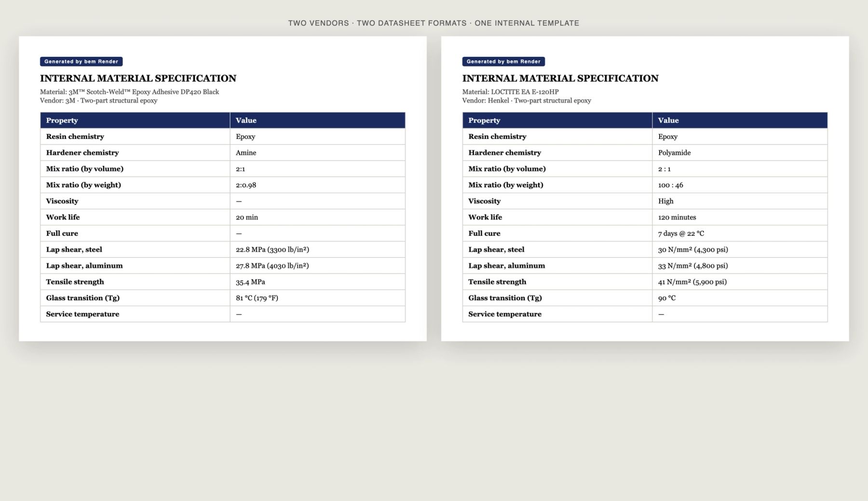Click the '2:0.98' mix ratio value
This screenshot has height=501, width=868.
pos(246,185)
